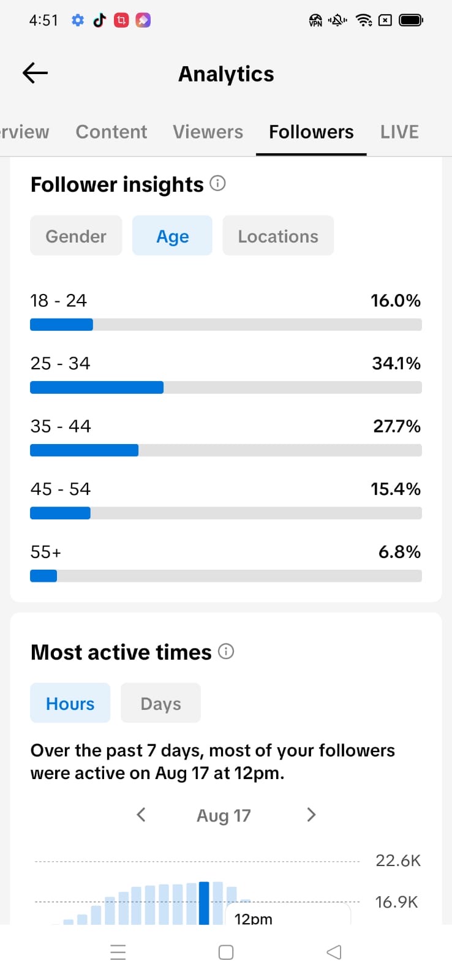Image resolution: width=452 pixels, height=980 pixels.
Task: Tap the Android back triangle icon
Action: [x=334, y=952]
